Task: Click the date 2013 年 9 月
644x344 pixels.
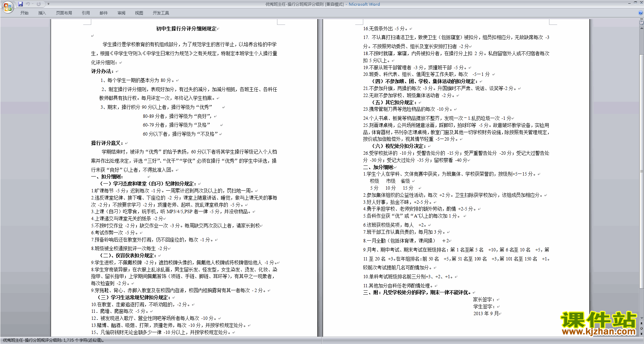Action: [x=486, y=314]
